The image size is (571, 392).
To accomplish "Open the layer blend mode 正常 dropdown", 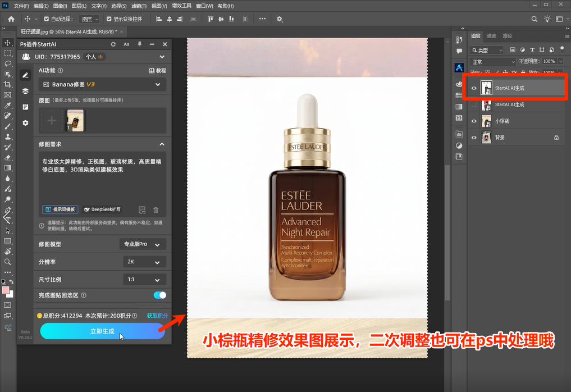I will coord(493,62).
